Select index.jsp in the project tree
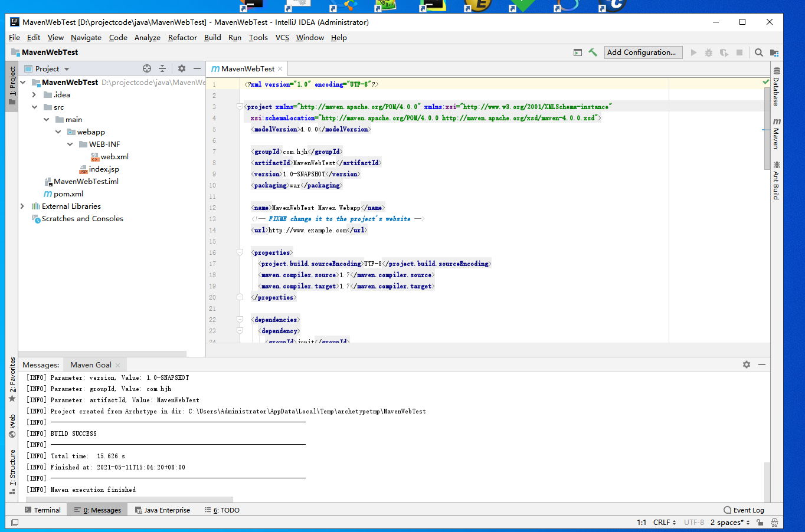The width and height of the screenshot is (805, 532). (x=104, y=169)
